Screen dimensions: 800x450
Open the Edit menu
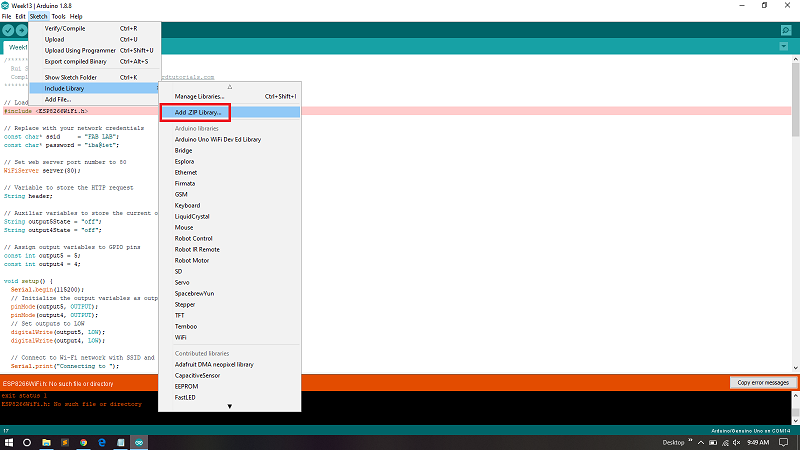(20, 16)
